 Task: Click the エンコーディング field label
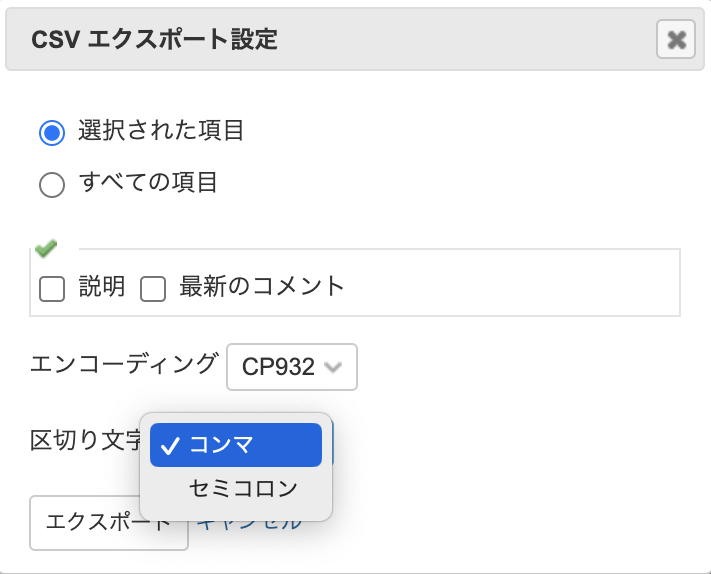pyautogui.click(x=124, y=363)
